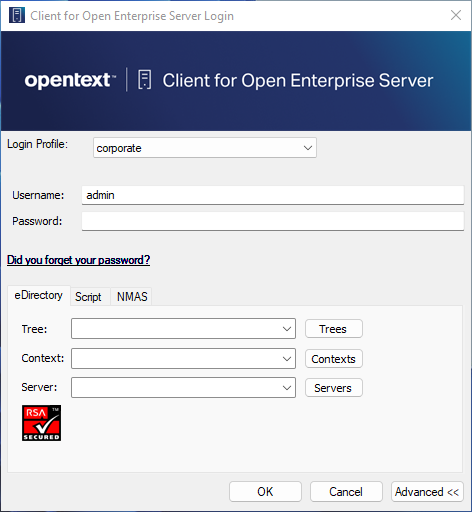Expand the Tree combo box list
This screenshot has width=472, height=512.
(287, 329)
